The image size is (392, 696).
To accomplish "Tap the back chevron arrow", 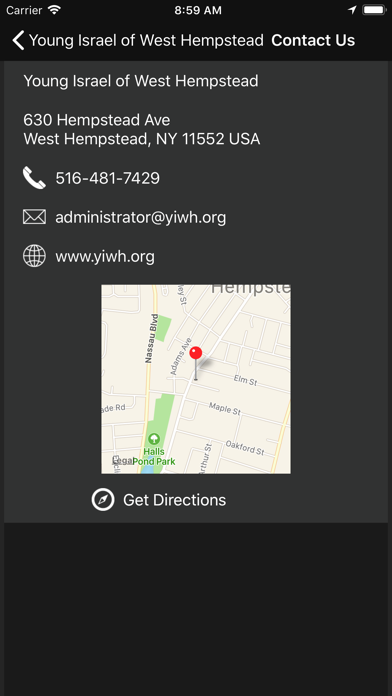I will (18, 40).
